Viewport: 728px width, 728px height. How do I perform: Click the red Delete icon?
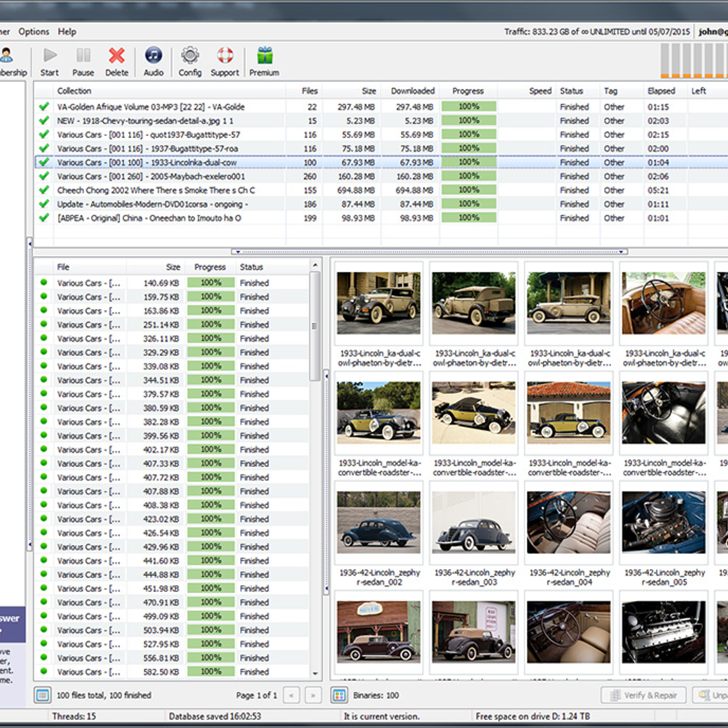116,56
